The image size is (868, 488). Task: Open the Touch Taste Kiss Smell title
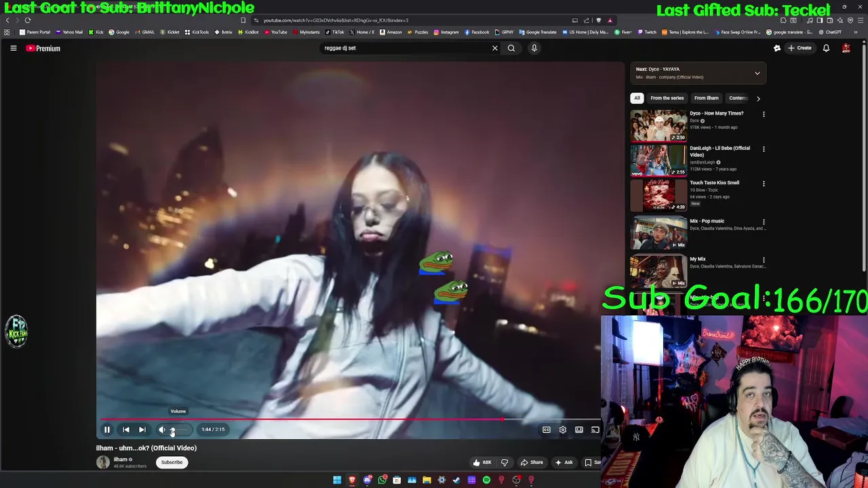pos(714,182)
